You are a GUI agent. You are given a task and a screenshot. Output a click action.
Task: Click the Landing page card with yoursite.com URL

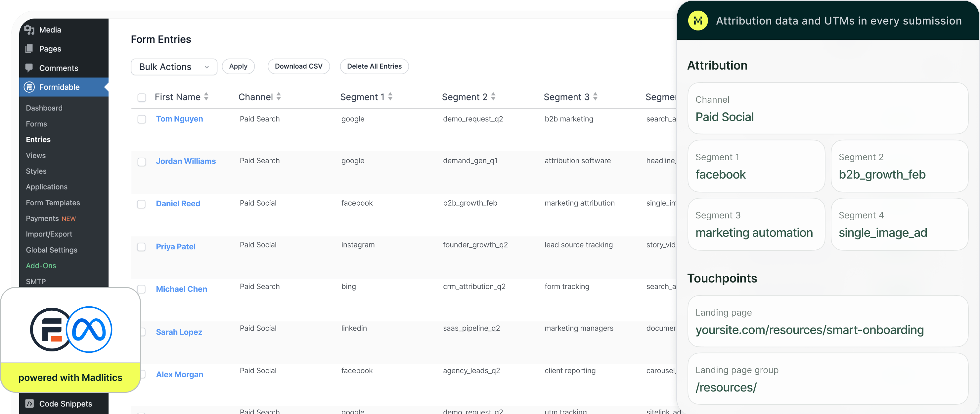(828, 321)
